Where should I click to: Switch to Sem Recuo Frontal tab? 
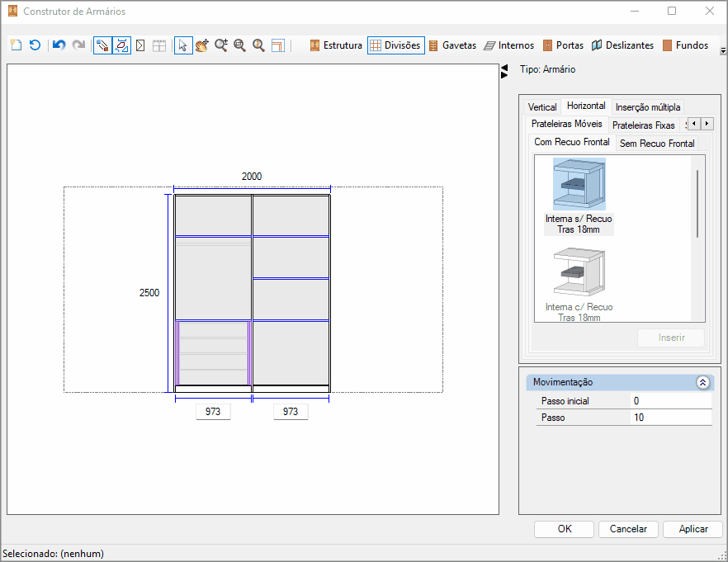click(657, 144)
